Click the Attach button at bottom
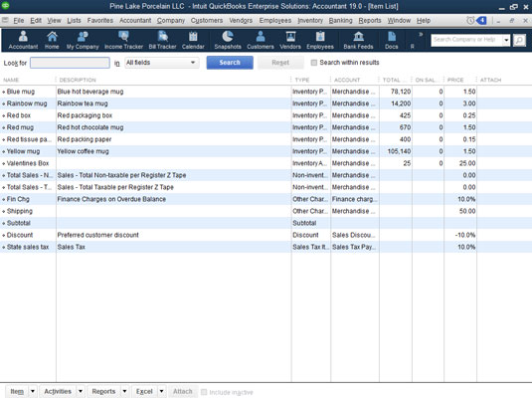Image resolution: width=532 pixels, height=398 pixels. coord(183,391)
